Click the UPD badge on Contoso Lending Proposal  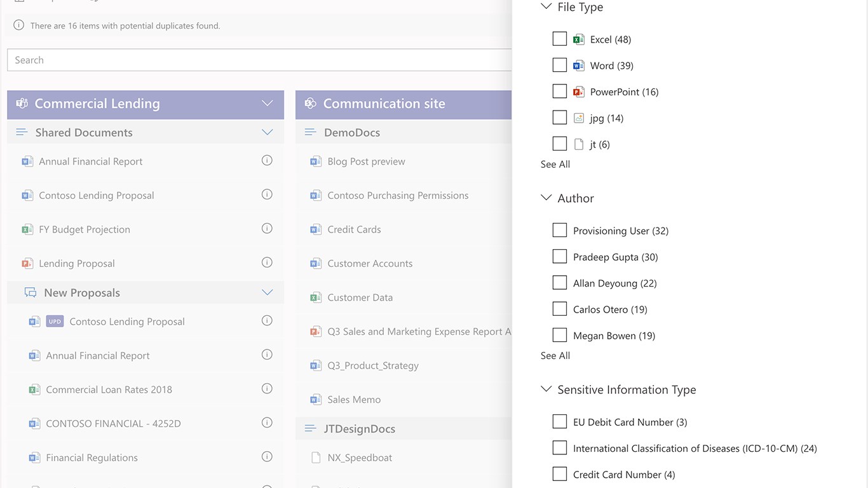[55, 322]
